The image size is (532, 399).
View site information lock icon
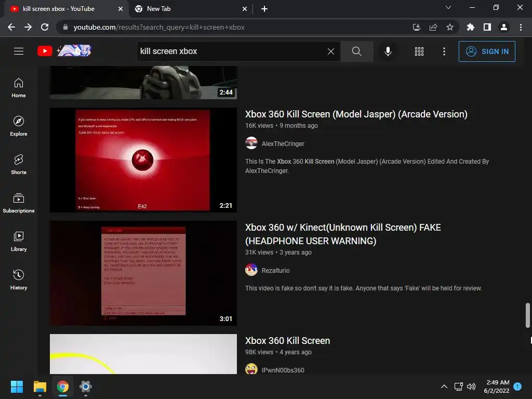pos(65,27)
